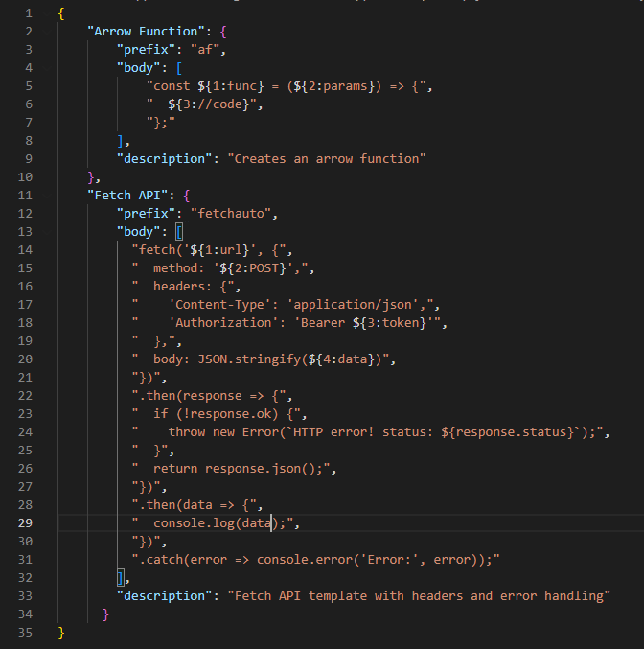This screenshot has height=649, width=644.
Task: Click the closing blue bracket on line 8
Action: click(x=121, y=141)
